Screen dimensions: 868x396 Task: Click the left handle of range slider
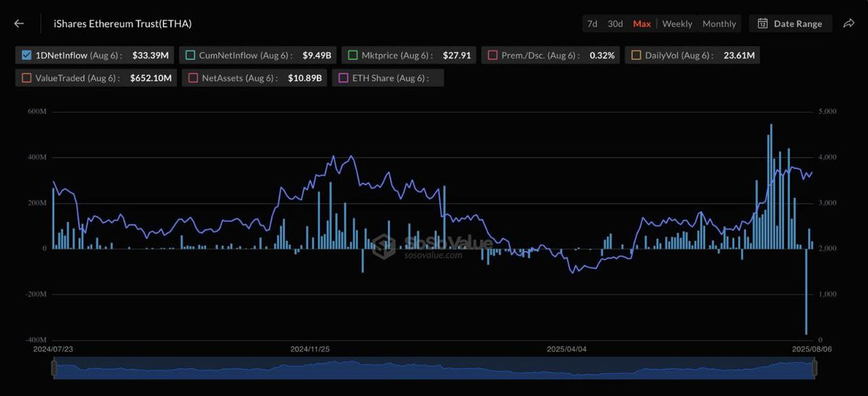click(54, 369)
